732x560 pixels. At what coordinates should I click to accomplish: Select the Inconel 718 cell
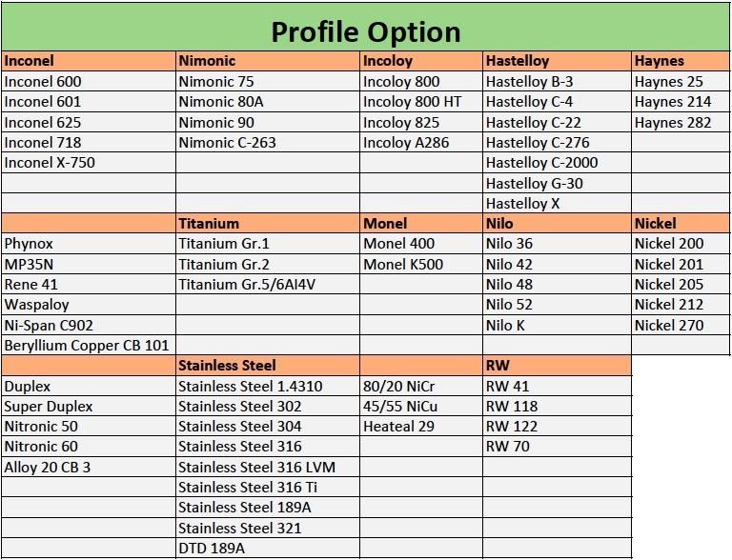coord(89,142)
